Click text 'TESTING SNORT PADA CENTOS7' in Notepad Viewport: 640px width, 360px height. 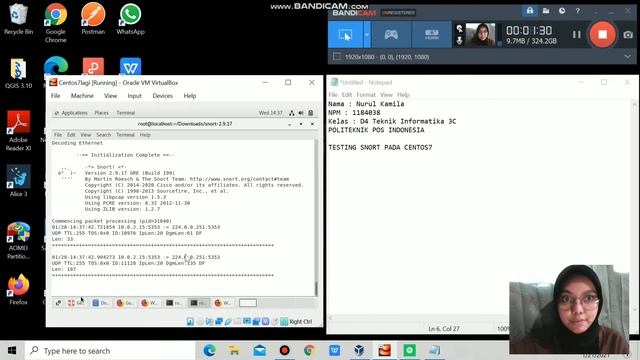coord(380,147)
